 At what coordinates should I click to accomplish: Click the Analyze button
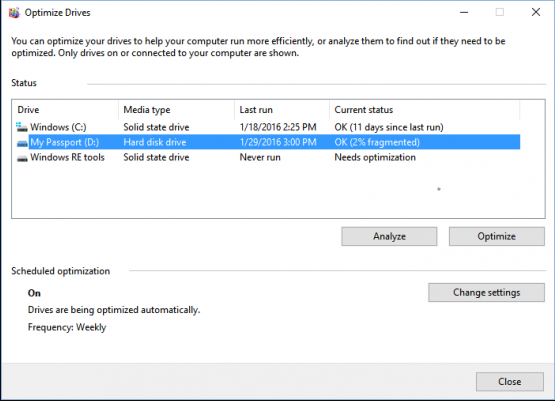389,236
